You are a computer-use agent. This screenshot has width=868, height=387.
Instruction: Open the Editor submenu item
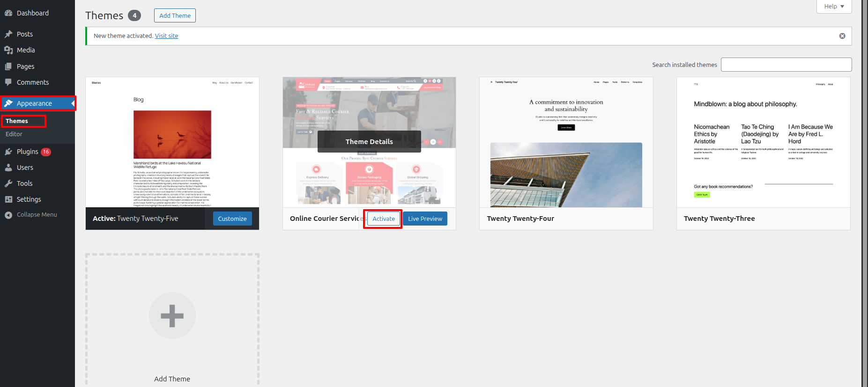pyautogui.click(x=14, y=134)
